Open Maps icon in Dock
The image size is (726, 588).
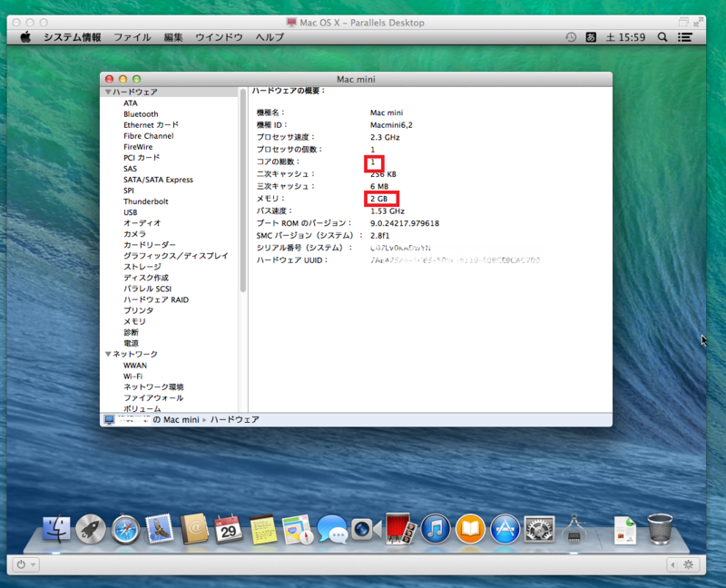[x=298, y=529]
